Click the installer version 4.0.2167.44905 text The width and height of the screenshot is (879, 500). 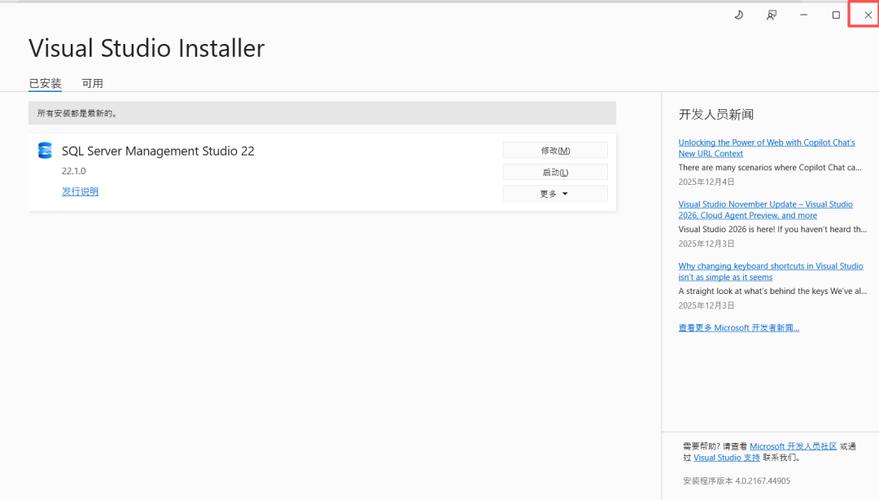(737, 481)
